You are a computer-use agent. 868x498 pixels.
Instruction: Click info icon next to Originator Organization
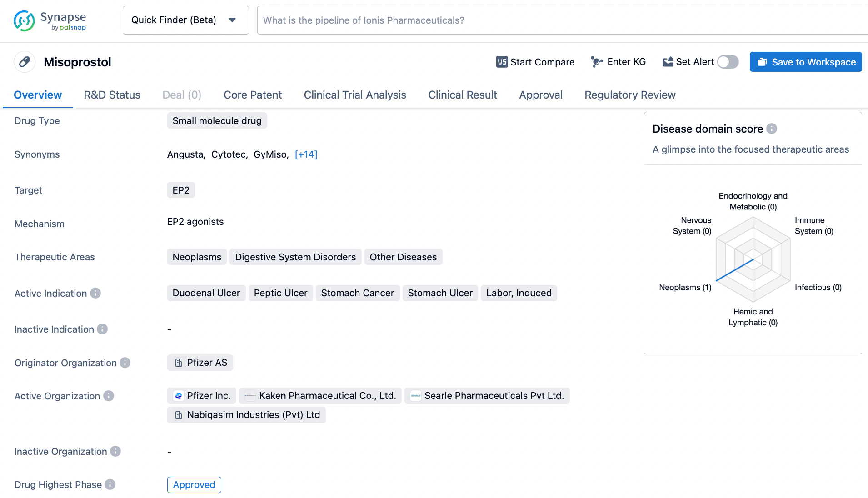tap(125, 363)
